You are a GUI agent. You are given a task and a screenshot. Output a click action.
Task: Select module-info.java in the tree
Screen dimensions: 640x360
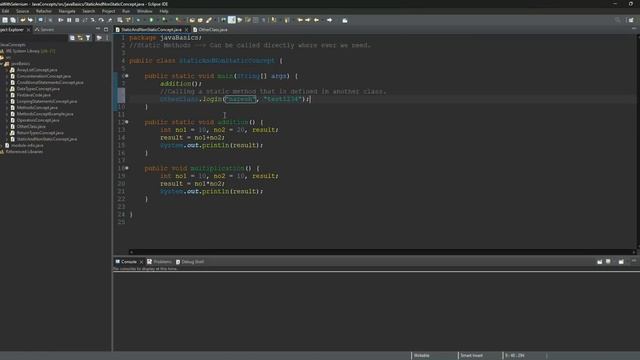coord(24,145)
